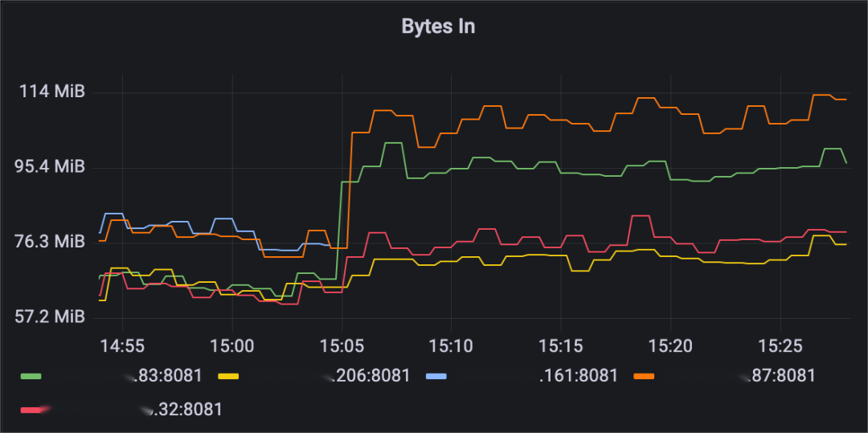Image resolution: width=868 pixels, height=433 pixels.
Task: Open the Bytes In panel title menu
Action: pyautogui.click(x=438, y=27)
